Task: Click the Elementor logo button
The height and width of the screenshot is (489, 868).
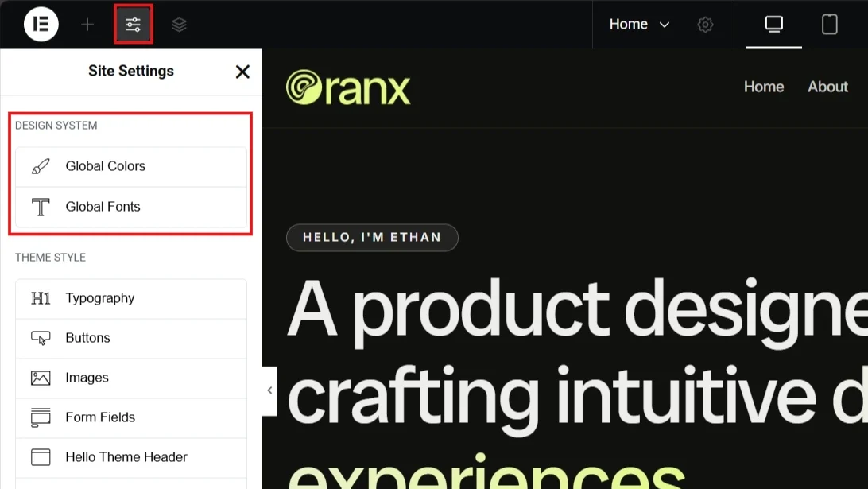Action: pyautogui.click(x=41, y=25)
